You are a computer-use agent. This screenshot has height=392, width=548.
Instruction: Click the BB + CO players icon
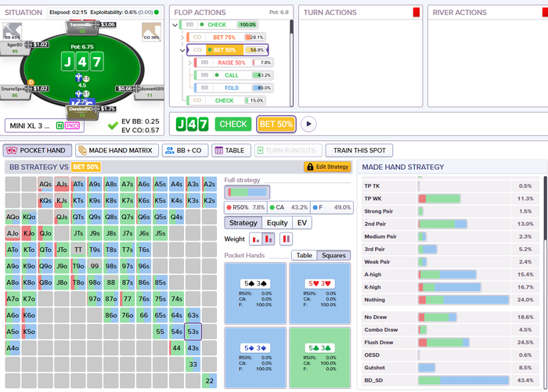click(170, 150)
